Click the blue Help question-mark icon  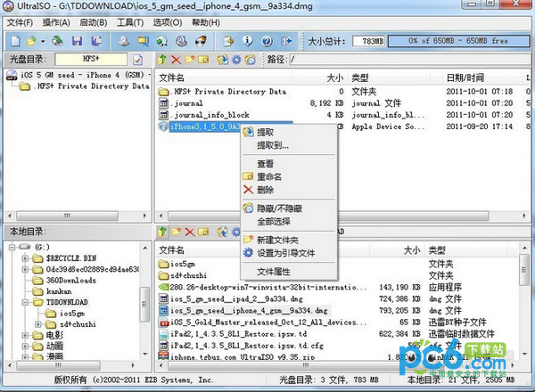[x=267, y=41]
